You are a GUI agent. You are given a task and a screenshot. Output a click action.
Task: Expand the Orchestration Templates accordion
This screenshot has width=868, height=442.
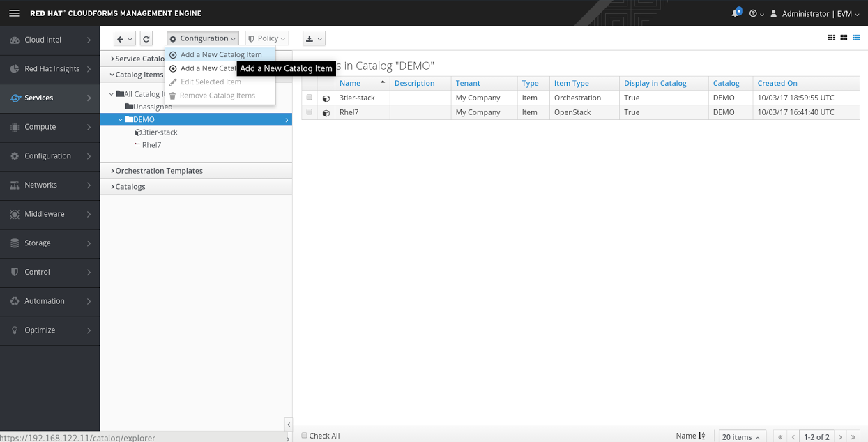pos(159,171)
